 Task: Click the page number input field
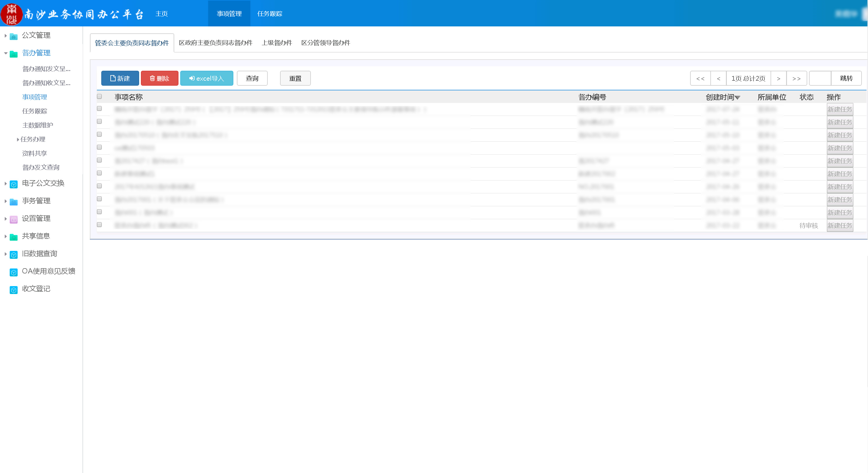(820, 78)
